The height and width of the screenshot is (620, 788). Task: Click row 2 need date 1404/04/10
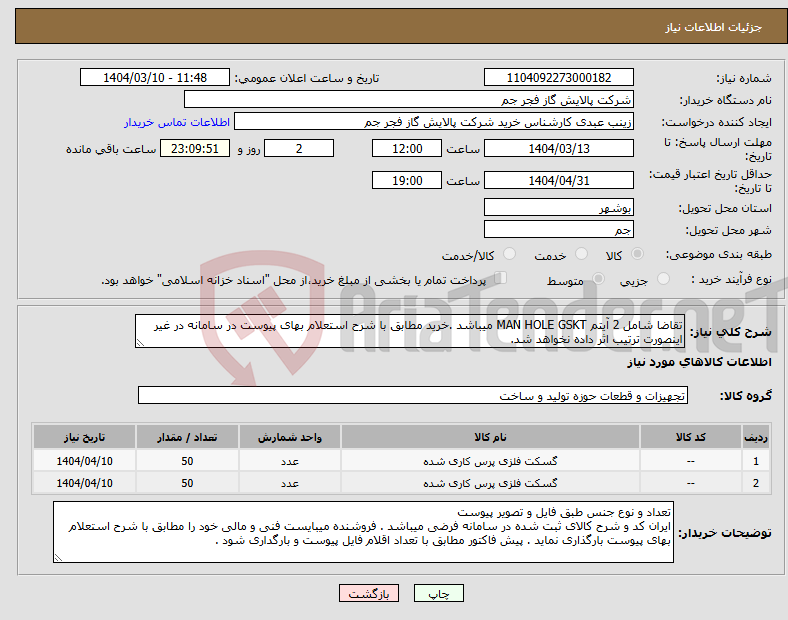coord(84,483)
